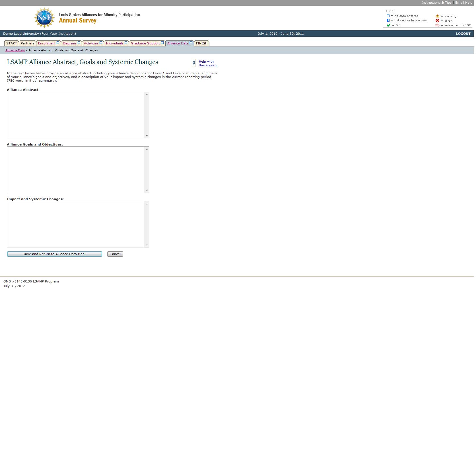
Task: Click inside Alliance Goals and Objectives field
Action: 76,170
